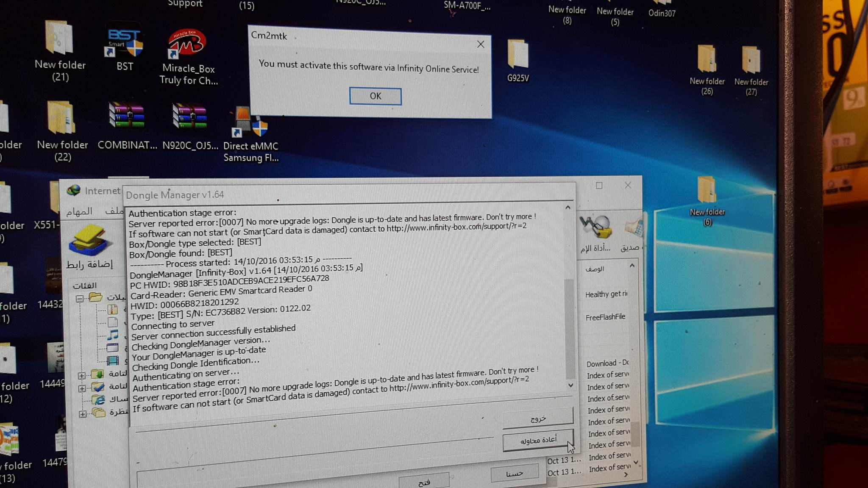Screen dimensions: 868x488
Task: Click OK in the Cm2mtk dialog
Action: click(375, 96)
